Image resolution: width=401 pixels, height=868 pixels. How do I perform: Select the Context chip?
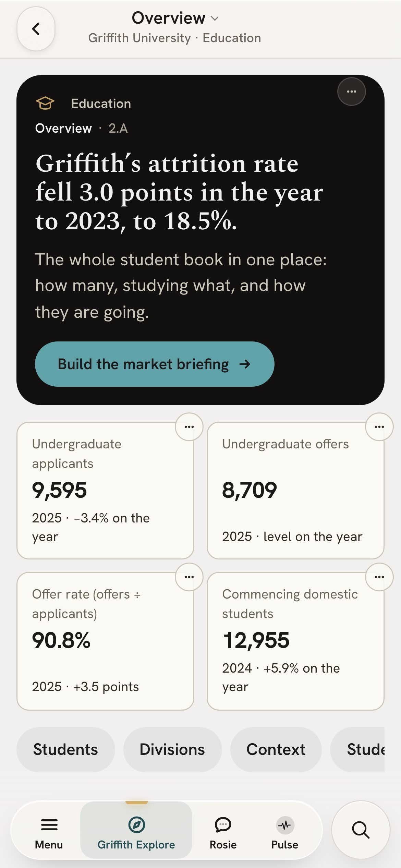click(276, 749)
